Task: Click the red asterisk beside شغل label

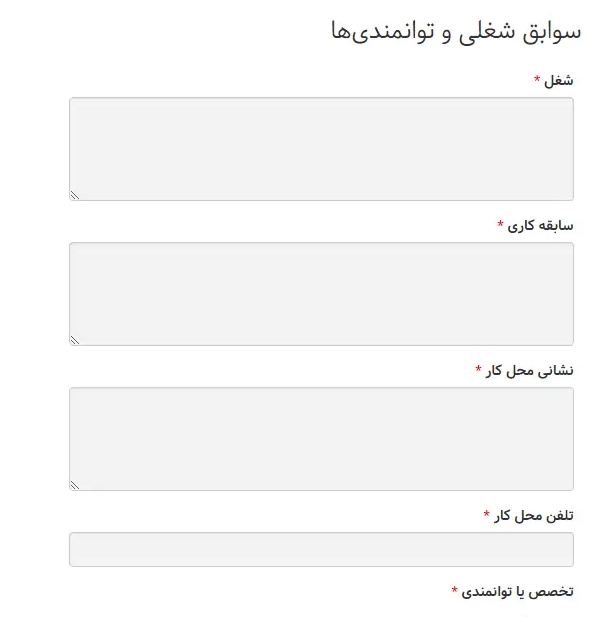Action: click(x=537, y=79)
